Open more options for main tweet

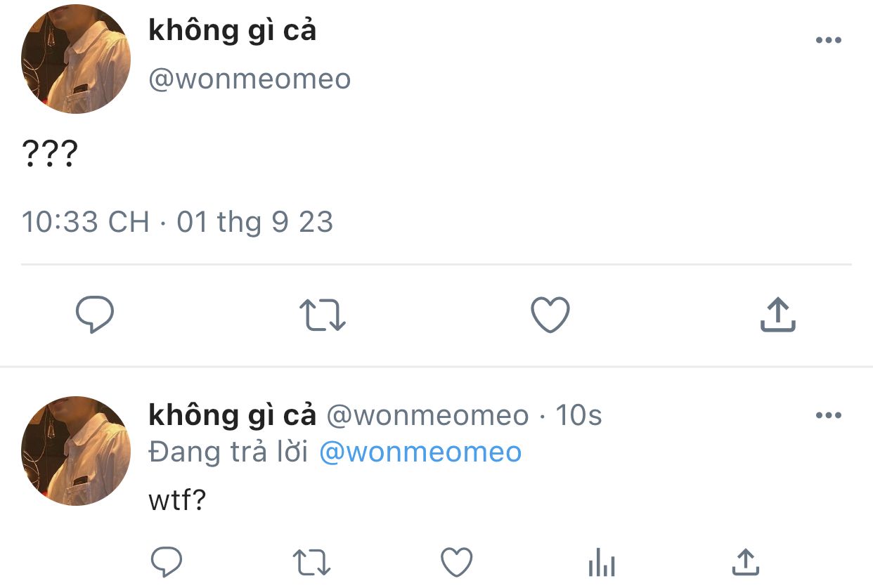click(x=828, y=40)
